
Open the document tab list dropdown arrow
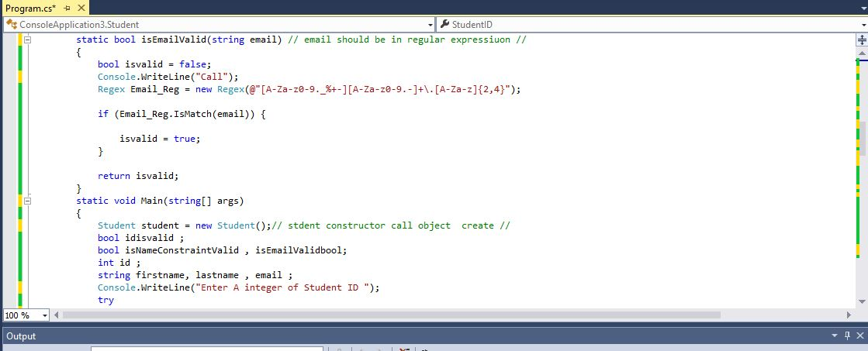click(x=863, y=9)
